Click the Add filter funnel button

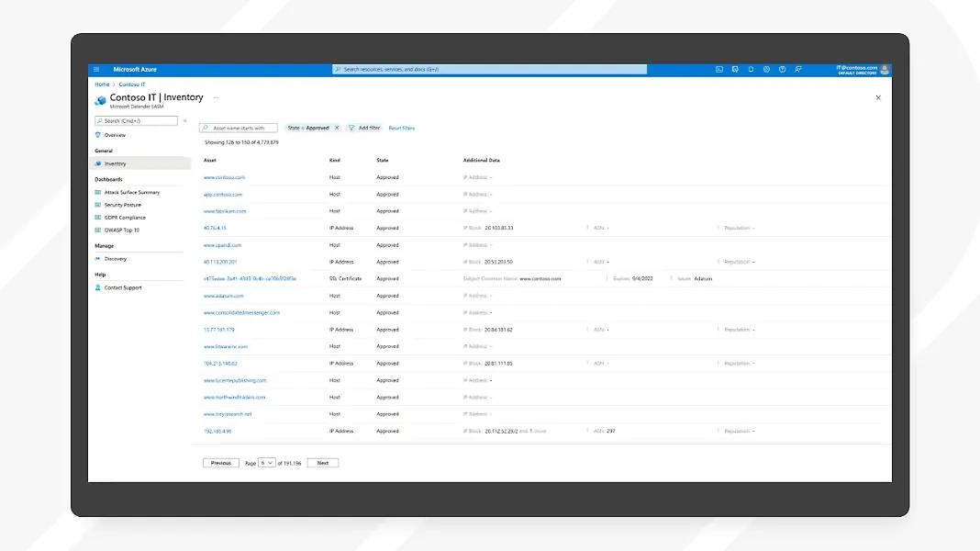pos(364,128)
